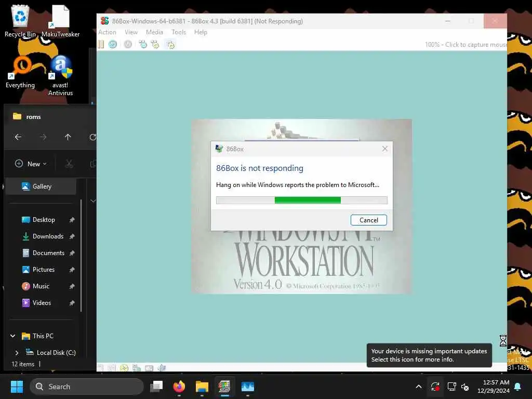Viewport: 532px width, 399px height.
Task: Click the reporting progress bar in dialog
Action: (x=302, y=200)
